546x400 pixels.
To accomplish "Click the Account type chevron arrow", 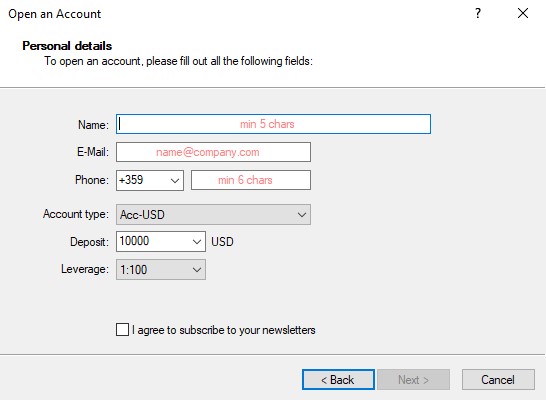I will click(302, 215).
